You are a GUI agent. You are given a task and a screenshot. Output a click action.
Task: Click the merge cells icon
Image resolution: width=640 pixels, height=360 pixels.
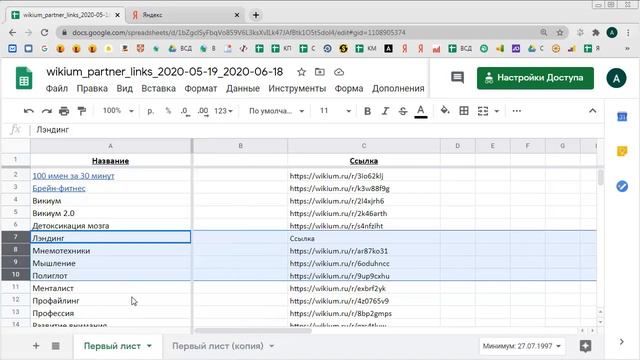[483, 111]
